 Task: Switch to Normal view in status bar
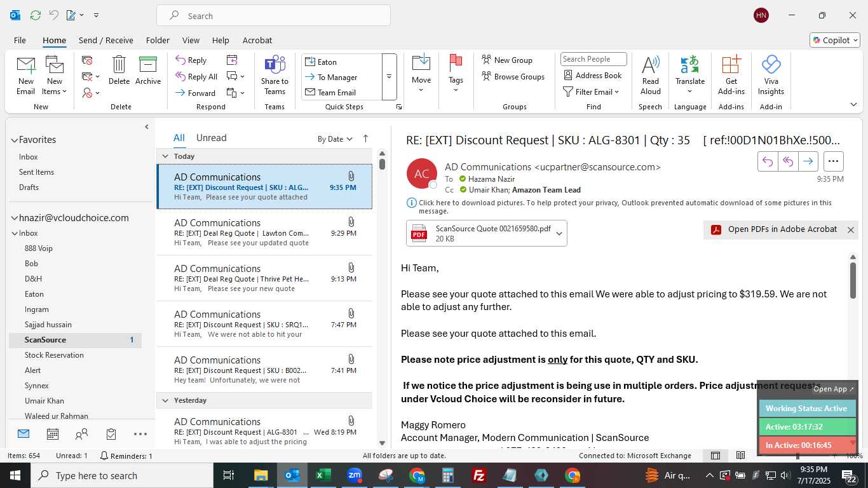715,456
